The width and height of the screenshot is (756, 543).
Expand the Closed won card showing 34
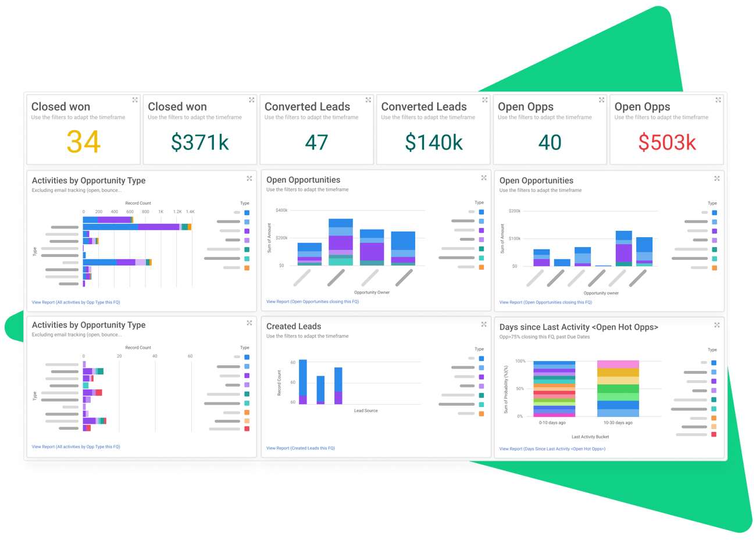pyautogui.click(x=135, y=100)
